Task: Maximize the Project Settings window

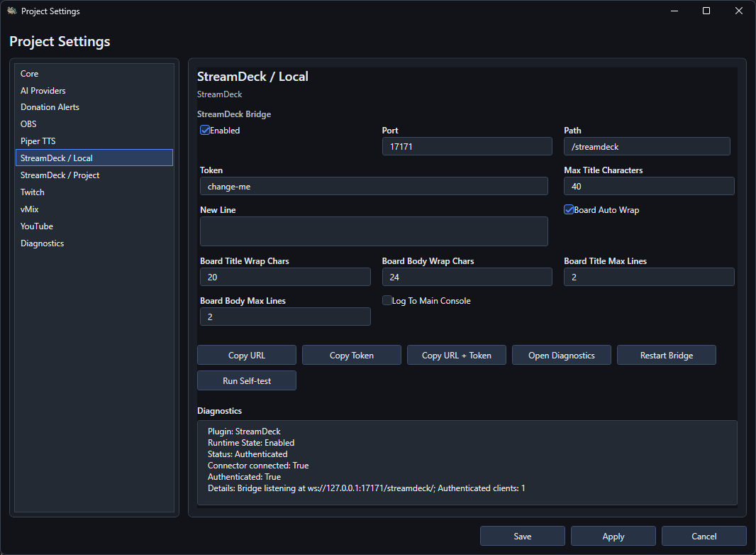Action: (x=706, y=11)
